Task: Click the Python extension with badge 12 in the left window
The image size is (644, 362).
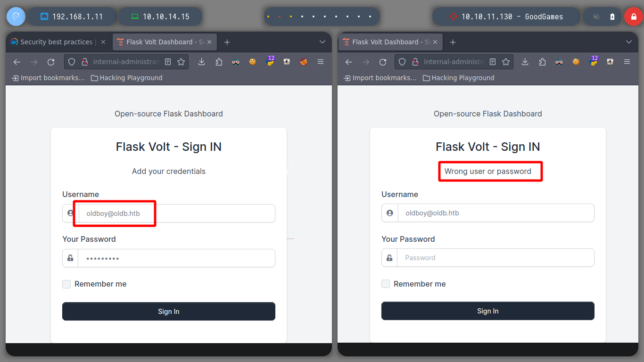Action: tap(270, 61)
